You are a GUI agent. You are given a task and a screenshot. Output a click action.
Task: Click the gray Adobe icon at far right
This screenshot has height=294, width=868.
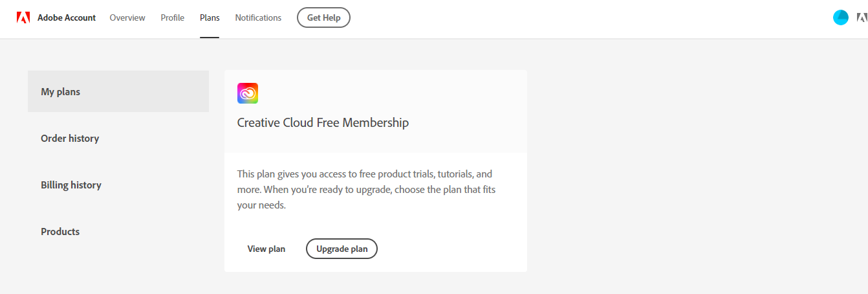[x=862, y=18]
